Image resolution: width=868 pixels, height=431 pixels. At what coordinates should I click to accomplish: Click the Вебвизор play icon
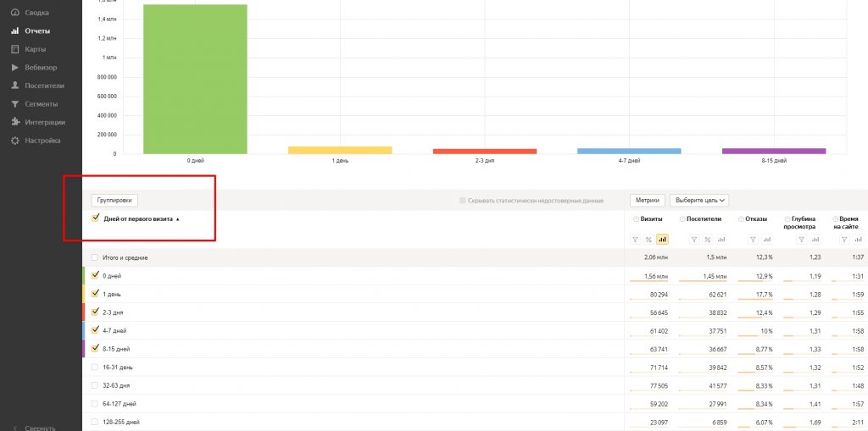(x=14, y=67)
